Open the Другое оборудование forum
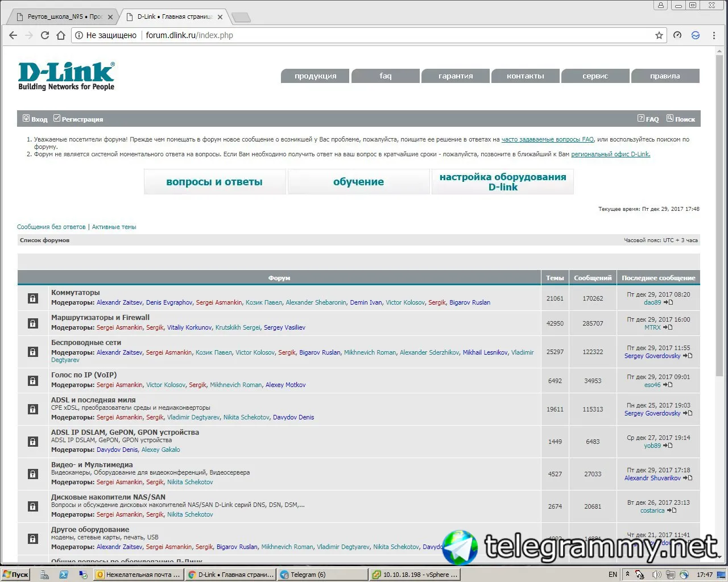This screenshot has height=582, width=728. click(90, 530)
